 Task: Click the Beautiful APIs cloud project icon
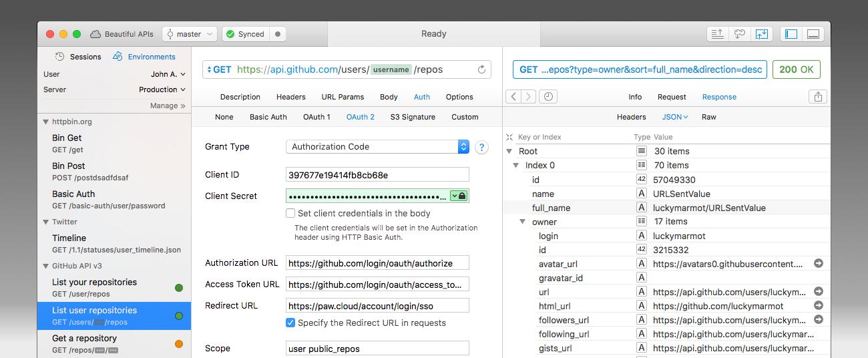[95, 34]
